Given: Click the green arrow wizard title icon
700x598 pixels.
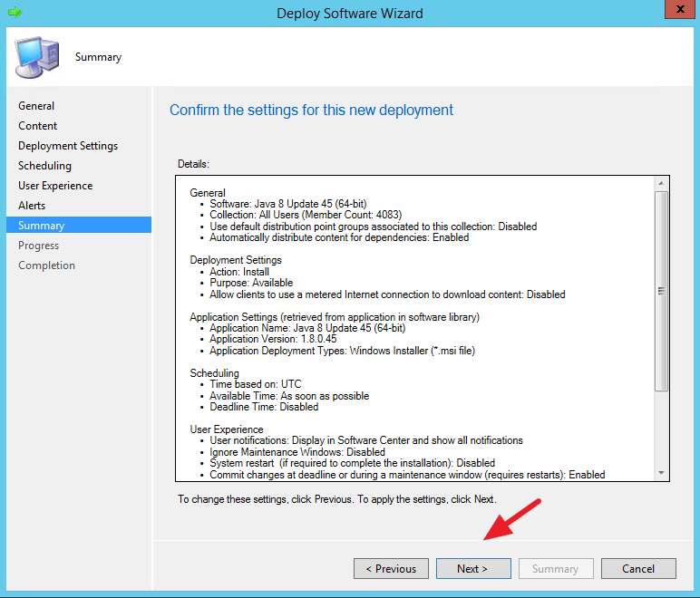Looking at the screenshot, I should coord(15,12).
